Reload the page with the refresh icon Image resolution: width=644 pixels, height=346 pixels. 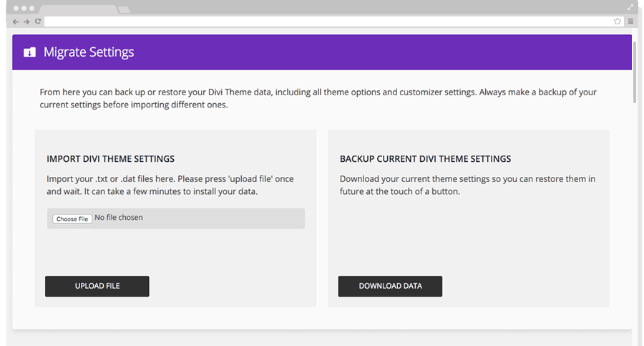tap(38, 21)
